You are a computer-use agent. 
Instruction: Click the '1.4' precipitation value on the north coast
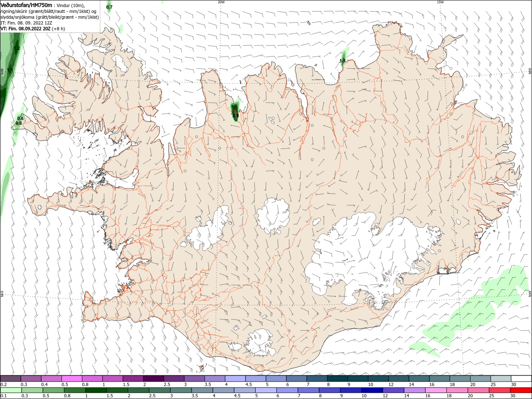(x=342, y=61)
